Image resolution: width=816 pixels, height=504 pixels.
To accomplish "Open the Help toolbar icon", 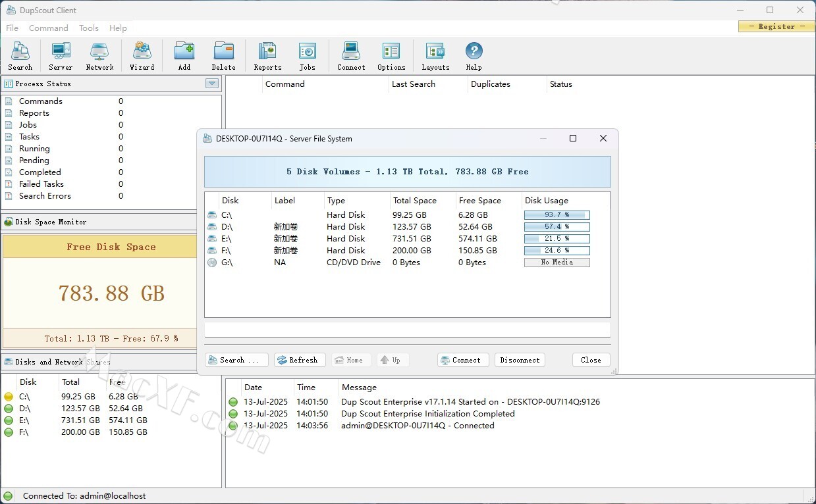I will [x=474, y=56].
